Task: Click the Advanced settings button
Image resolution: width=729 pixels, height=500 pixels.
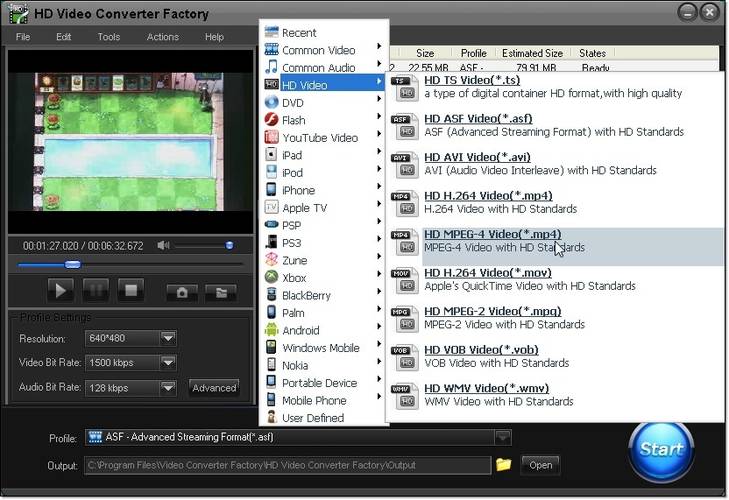Action: pos(214,387)
